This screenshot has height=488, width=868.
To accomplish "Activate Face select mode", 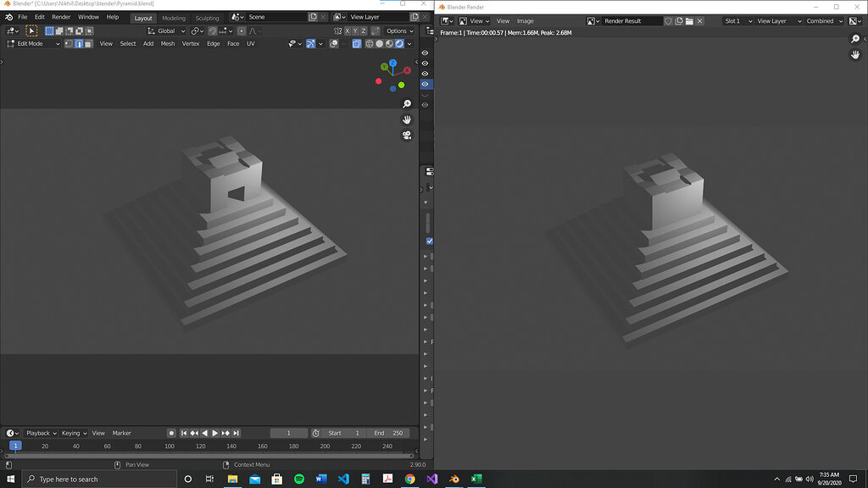I will pyautogui.click(x=88, y=44).
